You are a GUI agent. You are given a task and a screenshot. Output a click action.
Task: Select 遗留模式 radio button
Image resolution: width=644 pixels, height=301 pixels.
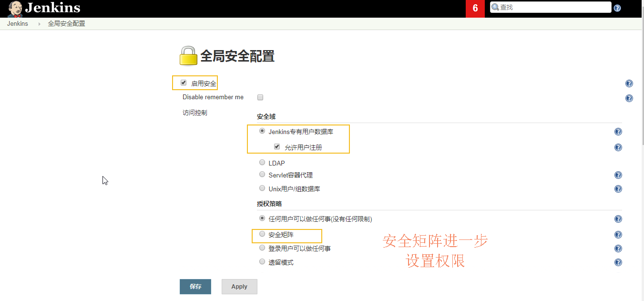(x=262, y=261)
